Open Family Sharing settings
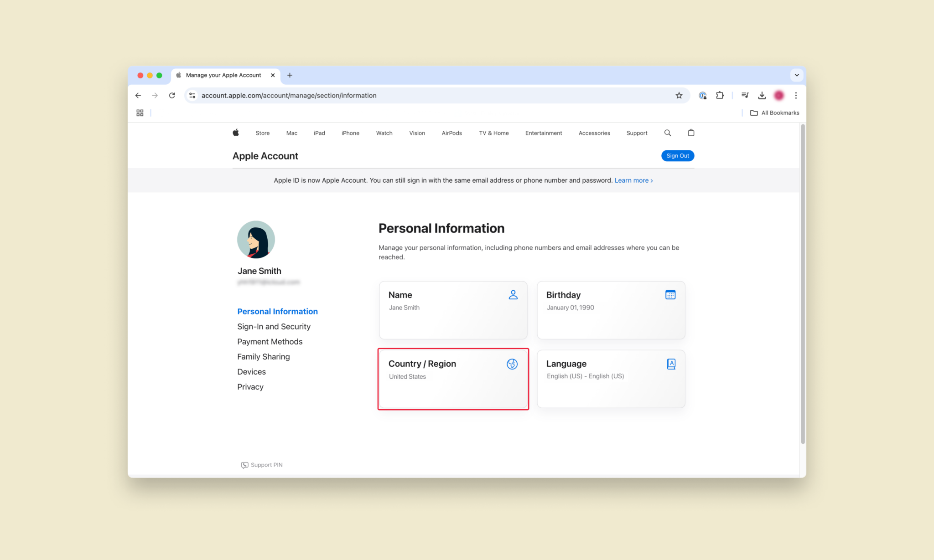 [264, 356]
